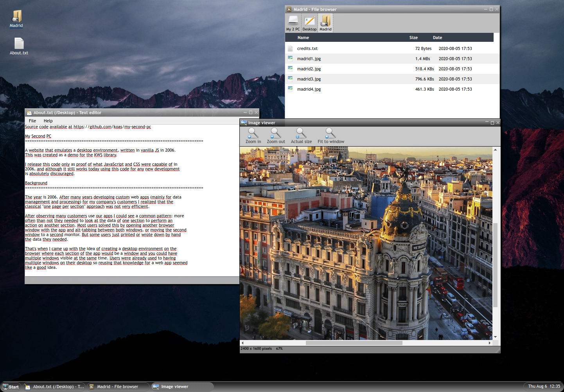Viewport: 564px width, 392px height.
Task: Open the File menu in the text editor
Action: click(32, 121)
